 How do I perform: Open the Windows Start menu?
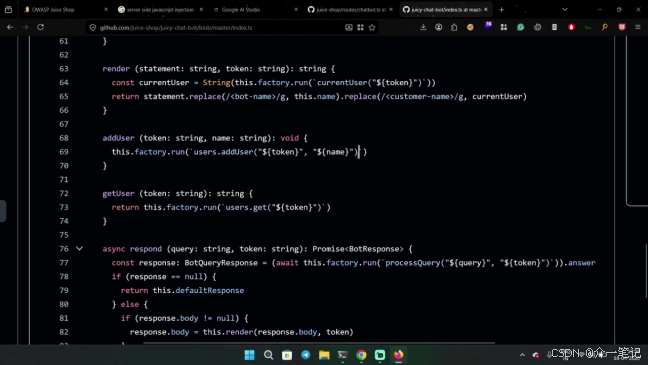click(250, 355)
